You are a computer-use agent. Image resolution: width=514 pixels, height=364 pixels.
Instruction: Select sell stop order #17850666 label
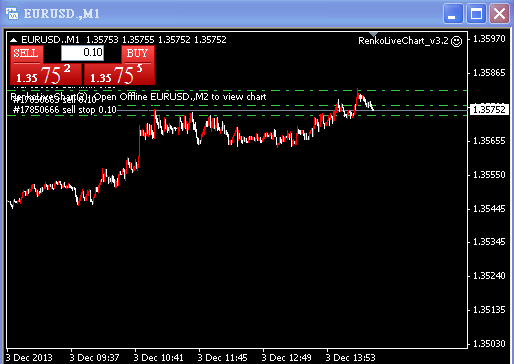(65, 110)
